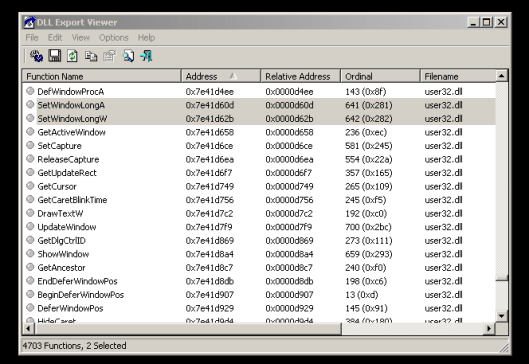Screen dimensions: 529x364
Task: Click address 0x7e41d8c7 of GetAncestor
Action: [209, 268]
